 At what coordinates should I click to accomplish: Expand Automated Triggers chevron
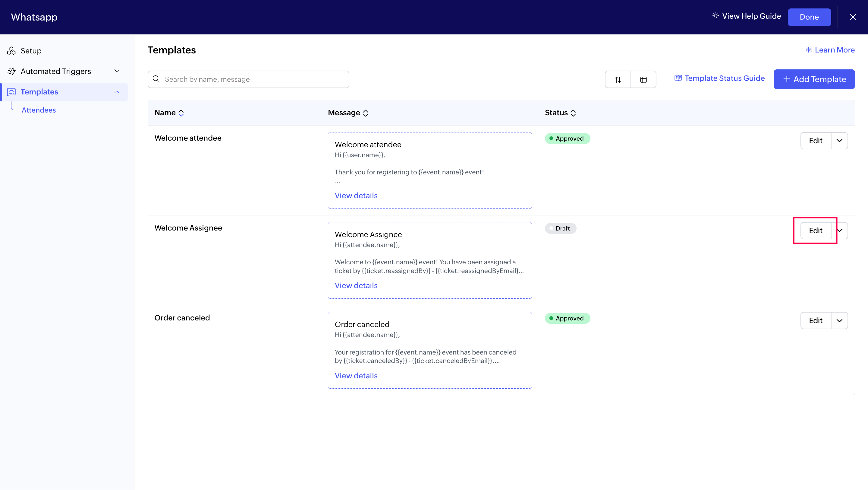[117, 71]
